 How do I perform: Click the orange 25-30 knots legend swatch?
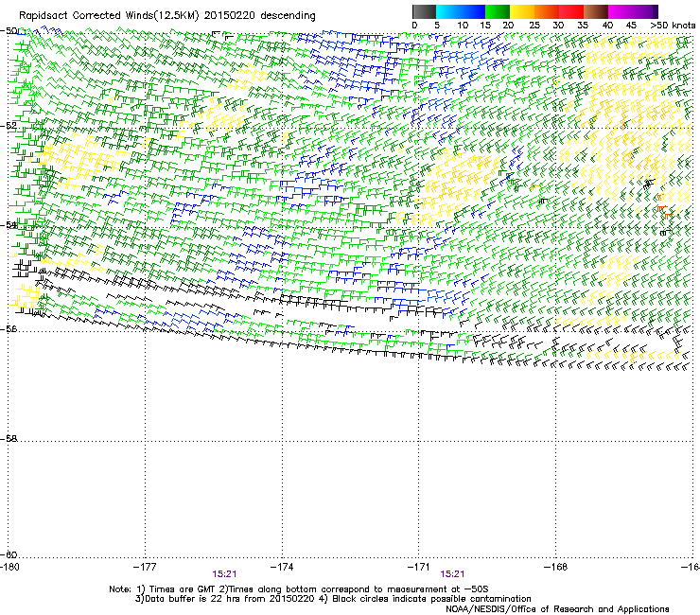[x=547, y=11]
